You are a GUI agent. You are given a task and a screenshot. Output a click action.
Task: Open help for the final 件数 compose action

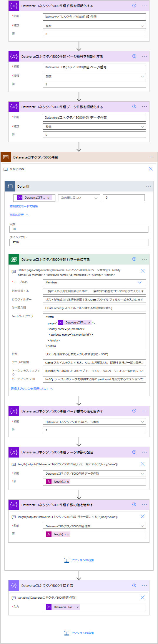point(134,585)
